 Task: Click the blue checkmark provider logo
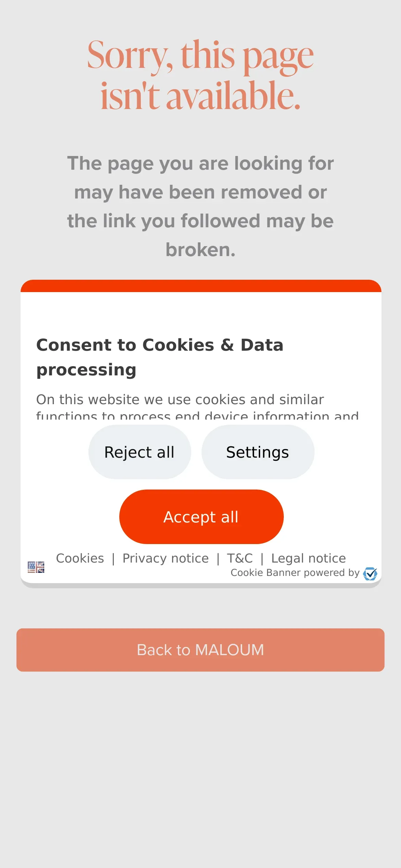point(370,574)
